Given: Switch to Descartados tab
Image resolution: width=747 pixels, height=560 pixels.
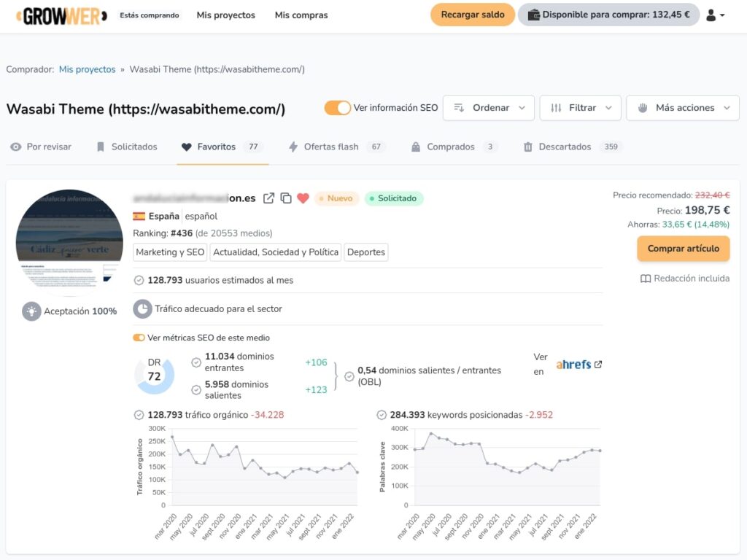Looking at the screenshot, I should (573, 147).
